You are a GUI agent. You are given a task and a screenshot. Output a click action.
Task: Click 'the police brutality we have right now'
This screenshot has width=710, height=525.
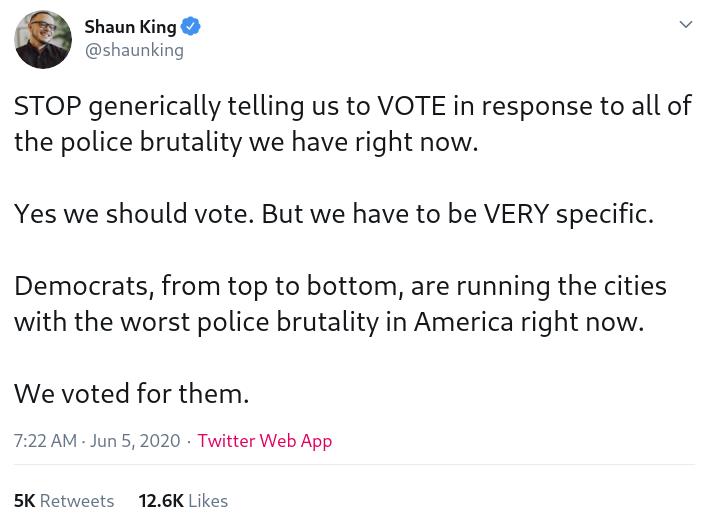246,142
